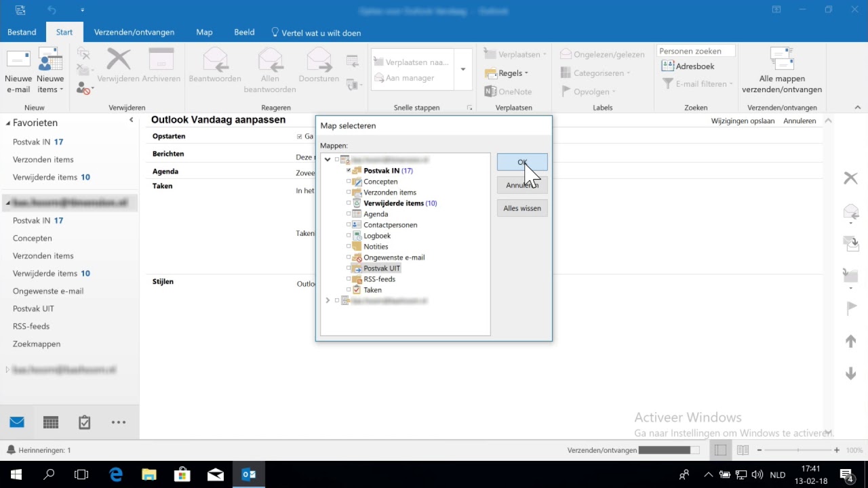This screenshot has width=868, height=488.
Task: Open more navigation options (three dots)
Action: tap(119, 422)
